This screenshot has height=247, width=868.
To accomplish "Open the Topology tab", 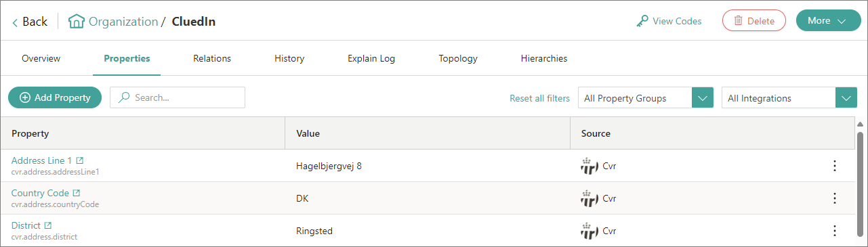I will (x=458, y=58).
